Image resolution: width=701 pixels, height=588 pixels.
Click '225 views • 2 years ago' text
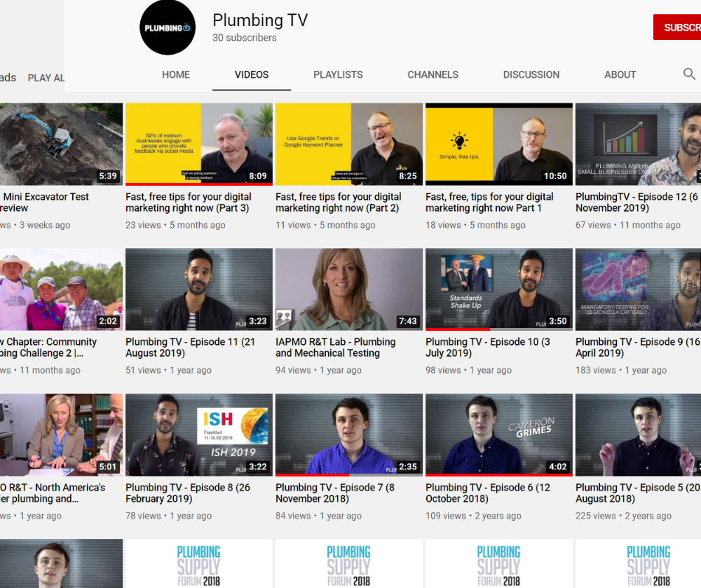pyautogui.click(x=623, y=516)
